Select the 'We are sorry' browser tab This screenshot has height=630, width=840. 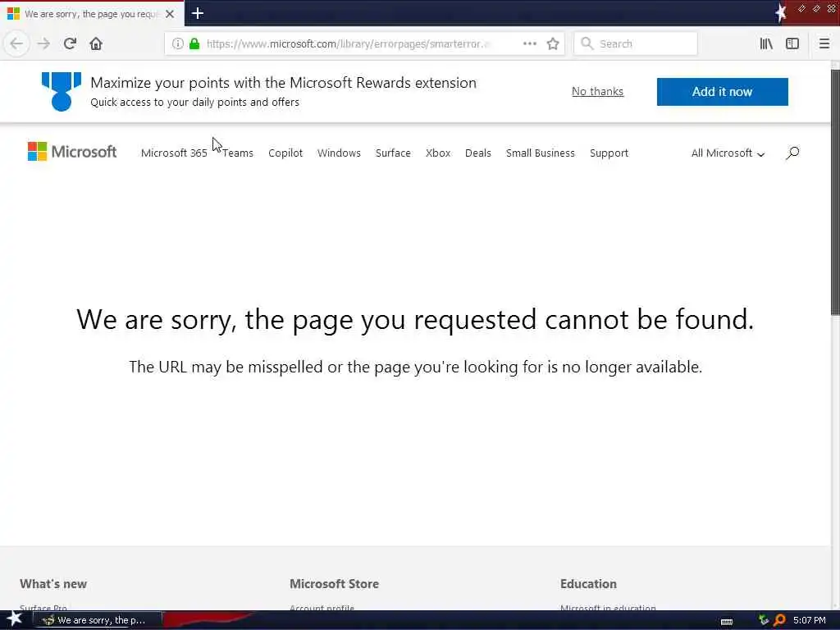(x=92, y=13)
